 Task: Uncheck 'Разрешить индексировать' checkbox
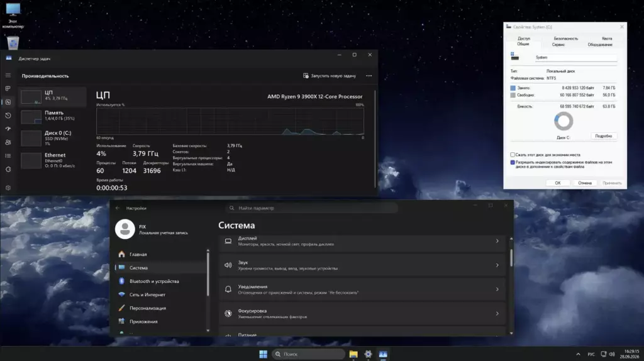click(513, 163)
